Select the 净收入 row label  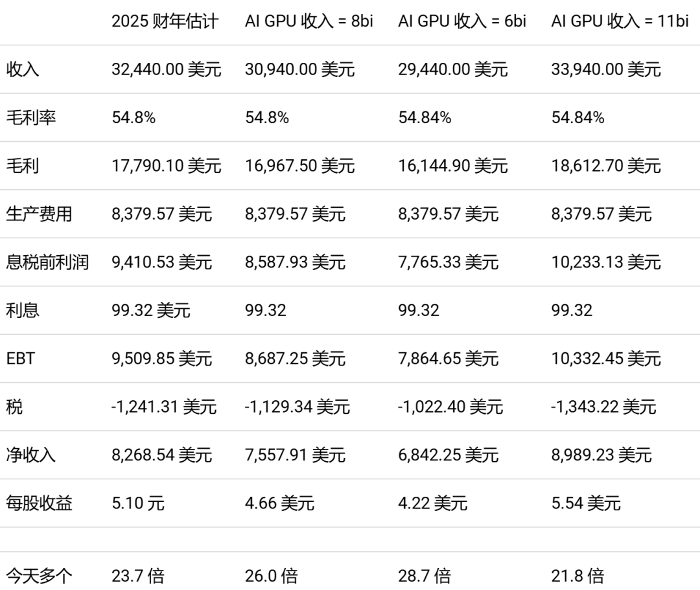pos(31,455)
